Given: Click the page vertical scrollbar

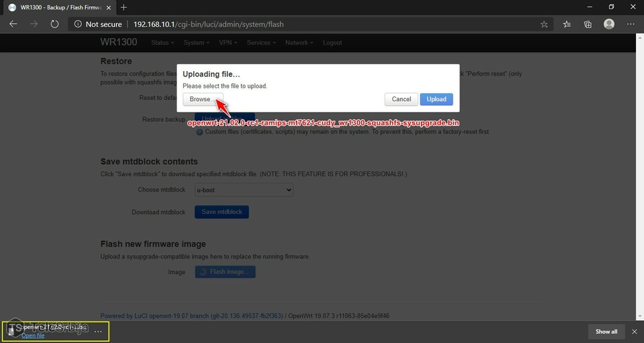Looking at the screenshot, I should [640, 177].
